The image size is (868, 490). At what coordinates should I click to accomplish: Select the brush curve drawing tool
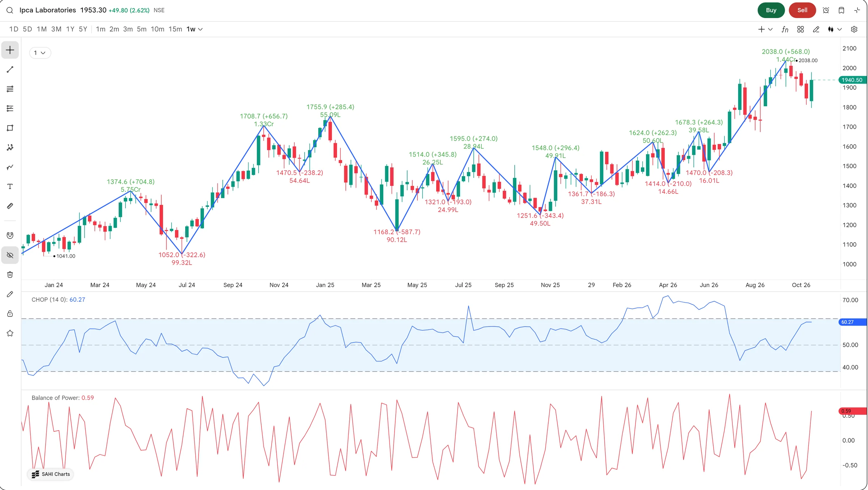[10, 167]
